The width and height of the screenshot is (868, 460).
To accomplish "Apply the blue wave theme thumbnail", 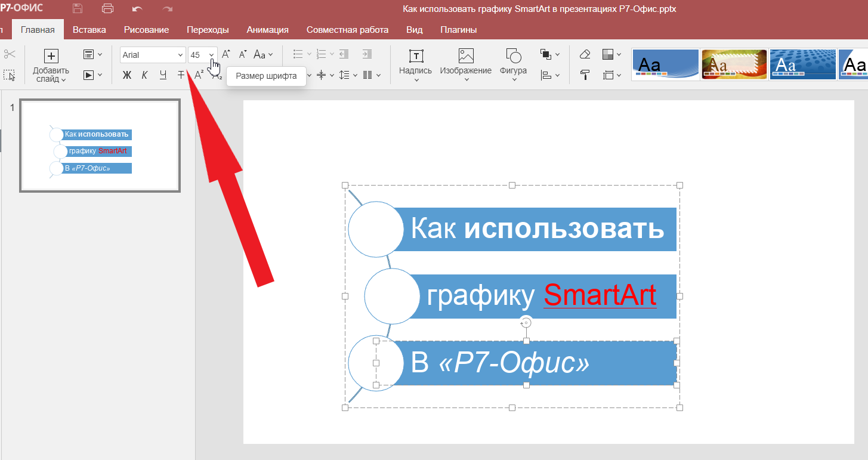I will 665,64.
